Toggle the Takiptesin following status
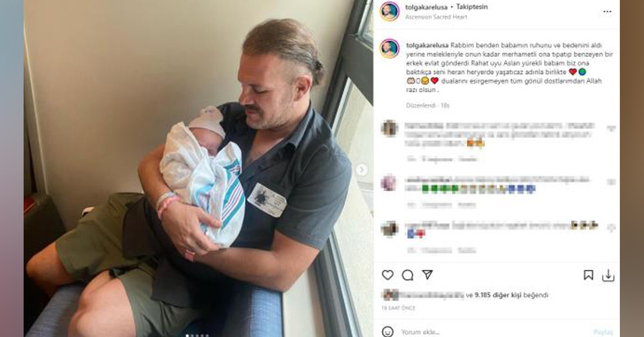 tap(472, 7)
